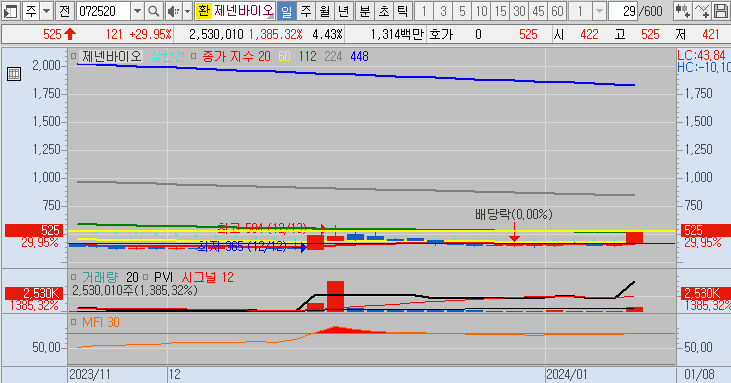The image size is (731, 383).
Task: Click the add indicator line icon
Action: tap(702, 11)
